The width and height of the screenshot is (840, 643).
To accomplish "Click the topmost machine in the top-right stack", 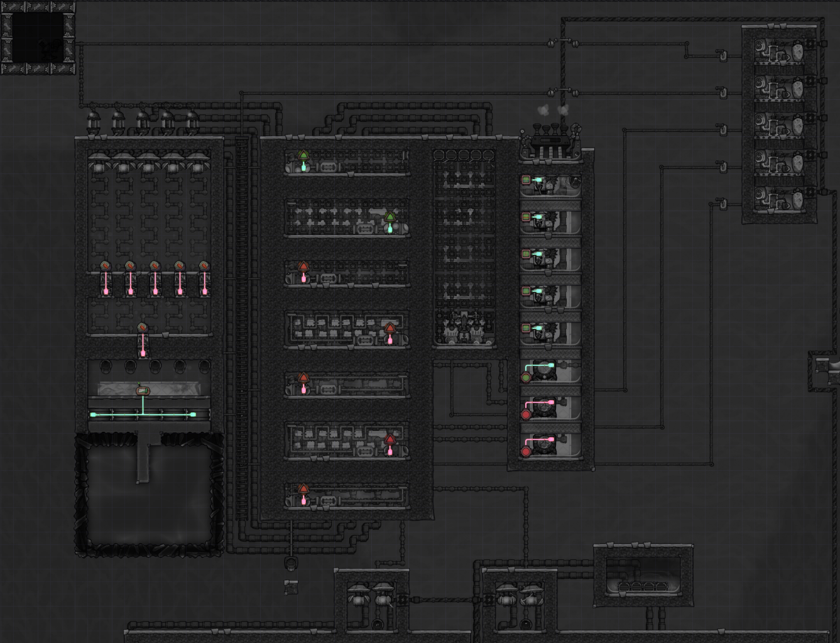I will pyautogui.click(x=780, y=51).
